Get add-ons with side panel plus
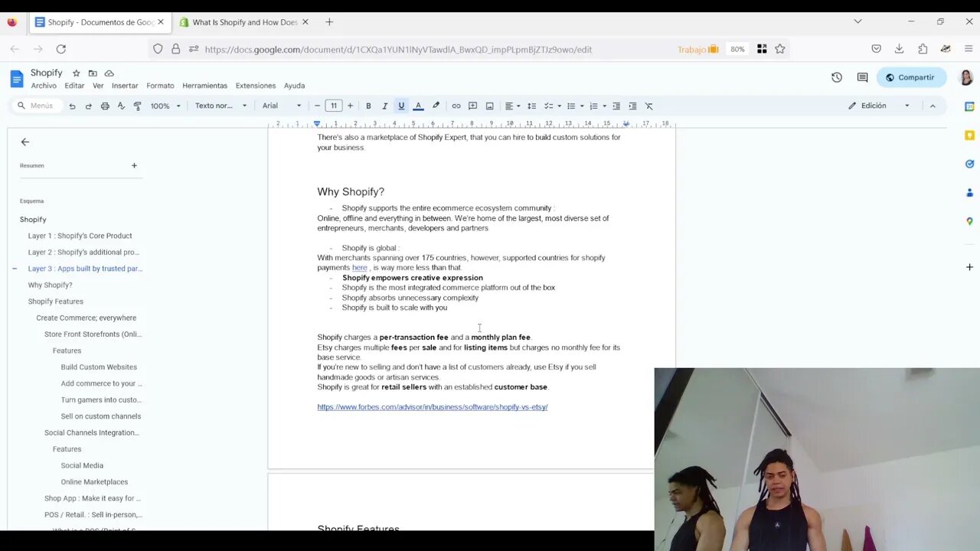 click(969, 267)
